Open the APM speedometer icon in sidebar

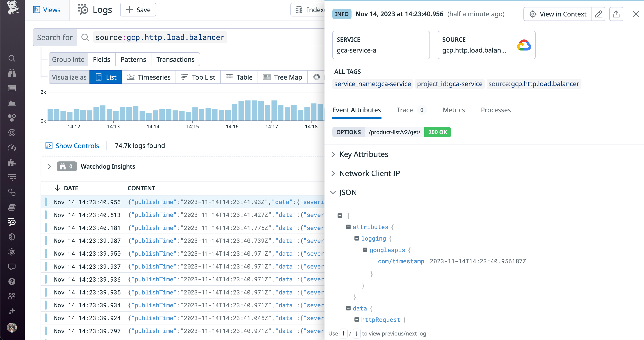[x=12, y=147]
